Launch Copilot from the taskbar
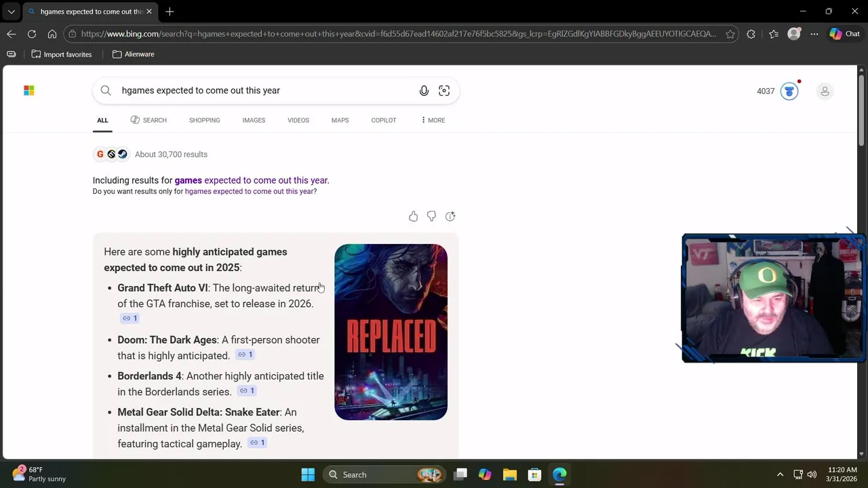868x488 pixels. [x=485, y=474]
